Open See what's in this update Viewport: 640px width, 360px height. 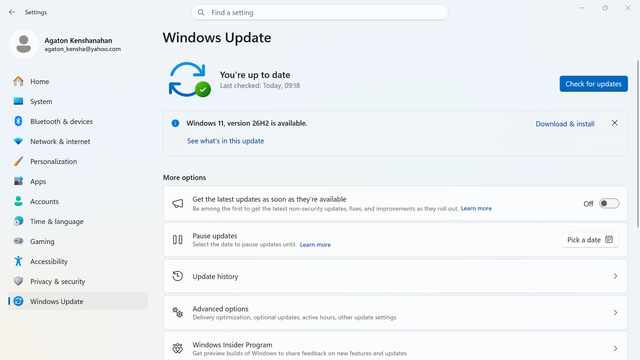(x=225, y=141)
